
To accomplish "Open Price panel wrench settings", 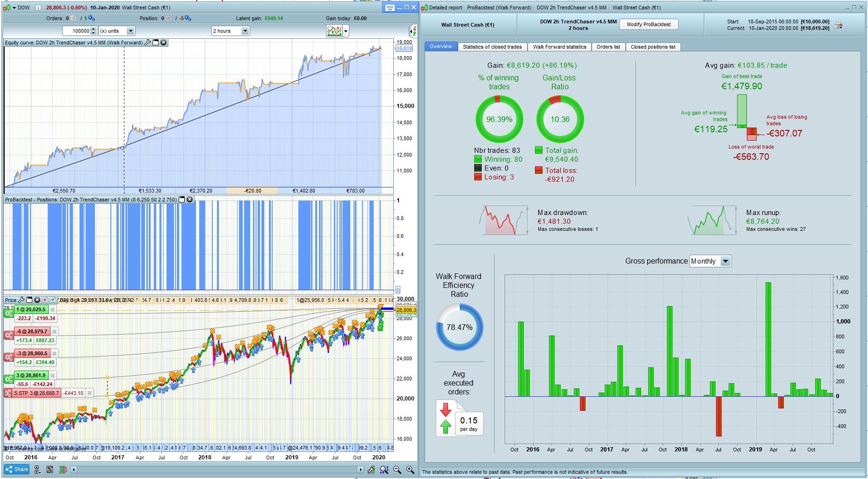I will (21, 300).
